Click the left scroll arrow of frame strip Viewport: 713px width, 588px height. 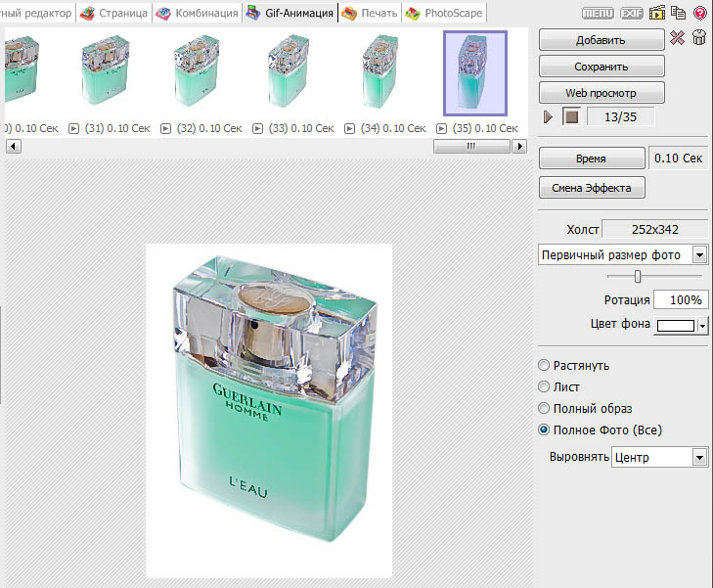14,147
